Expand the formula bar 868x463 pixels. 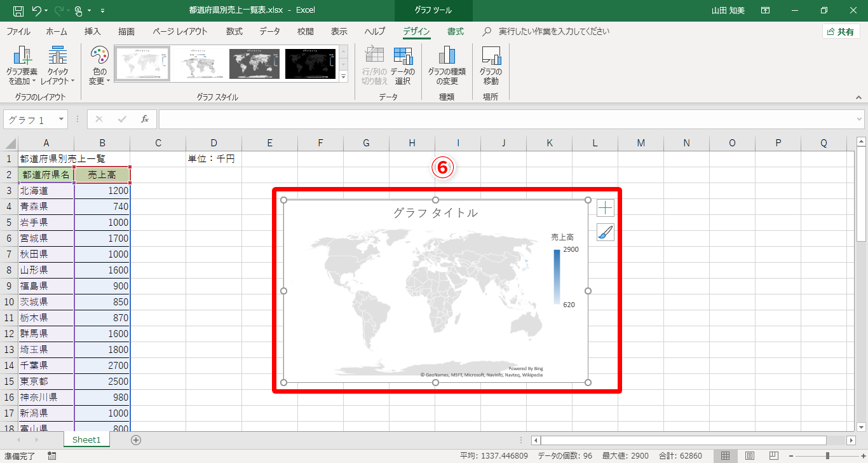click(x=860, y=120)
